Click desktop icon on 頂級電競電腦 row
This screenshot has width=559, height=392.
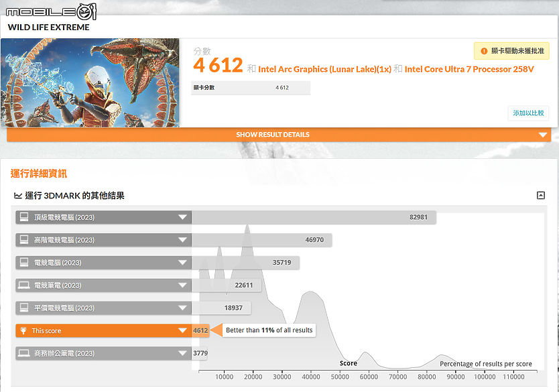point(24,217)
